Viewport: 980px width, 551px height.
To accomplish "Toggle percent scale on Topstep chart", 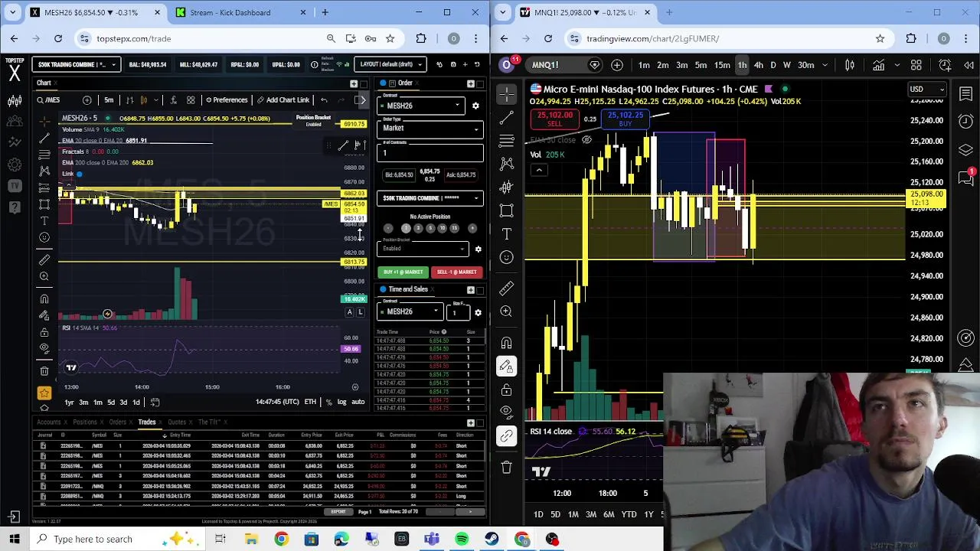I will (x=329, y=402).
